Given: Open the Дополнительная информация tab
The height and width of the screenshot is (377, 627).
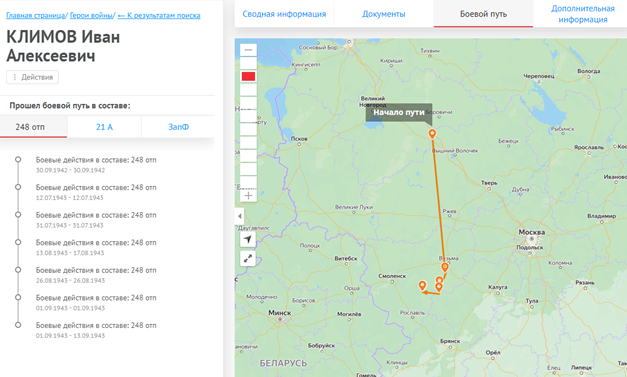Looking at the screenshot, I should coord(583,14).
